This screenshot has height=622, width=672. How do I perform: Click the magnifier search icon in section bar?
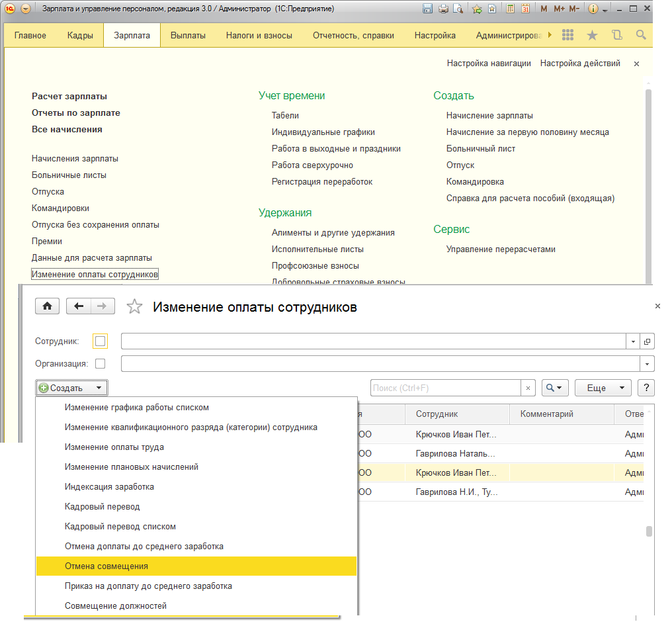(640, 35)
